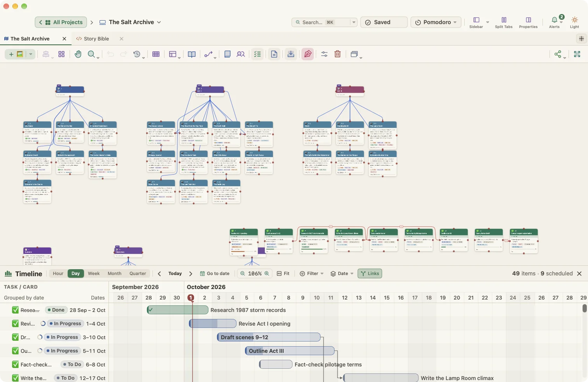The height and width of the screenshot is (382, 588).
Task: Select the Month timeline scale
Action: pos(114,273)
